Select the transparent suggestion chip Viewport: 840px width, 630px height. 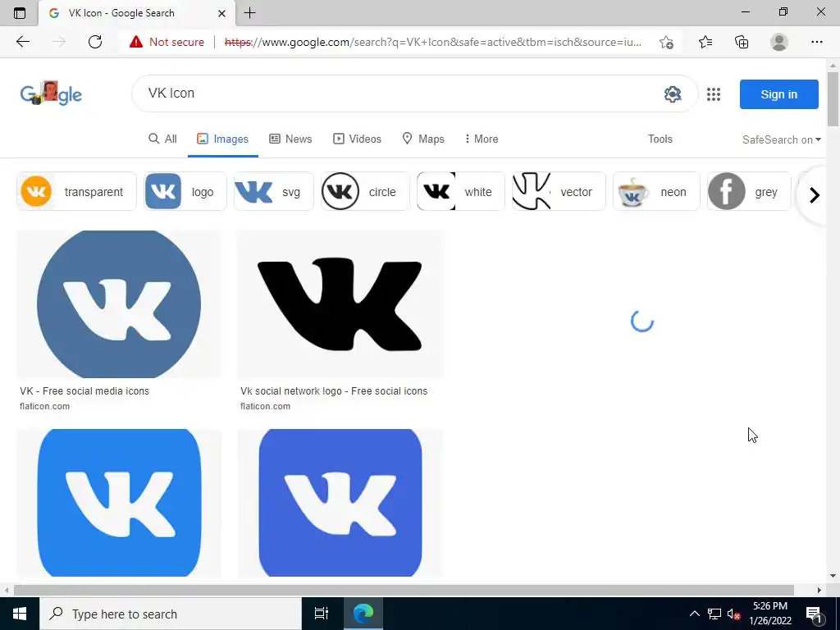(x=76, y=191)
